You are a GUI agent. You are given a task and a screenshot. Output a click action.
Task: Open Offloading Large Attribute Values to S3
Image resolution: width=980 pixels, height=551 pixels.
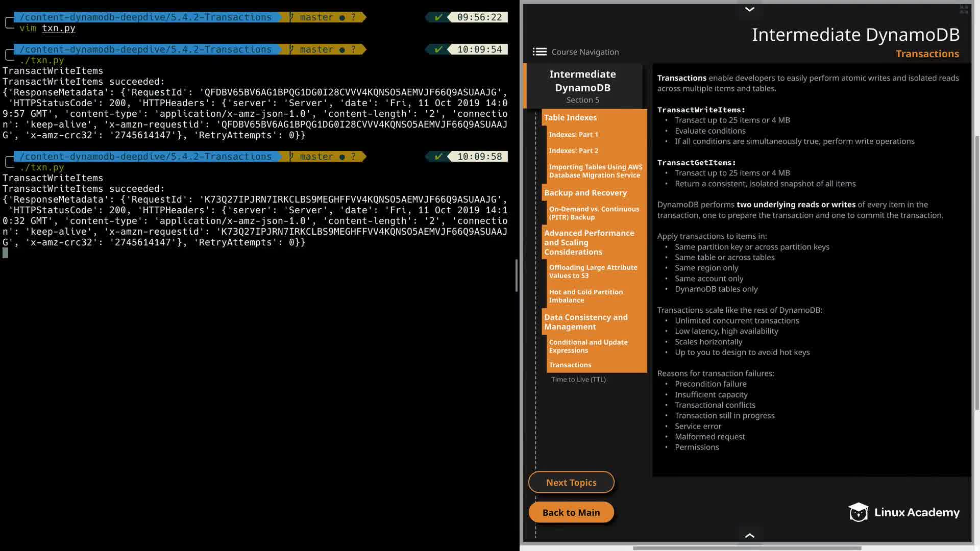point(593,272)
